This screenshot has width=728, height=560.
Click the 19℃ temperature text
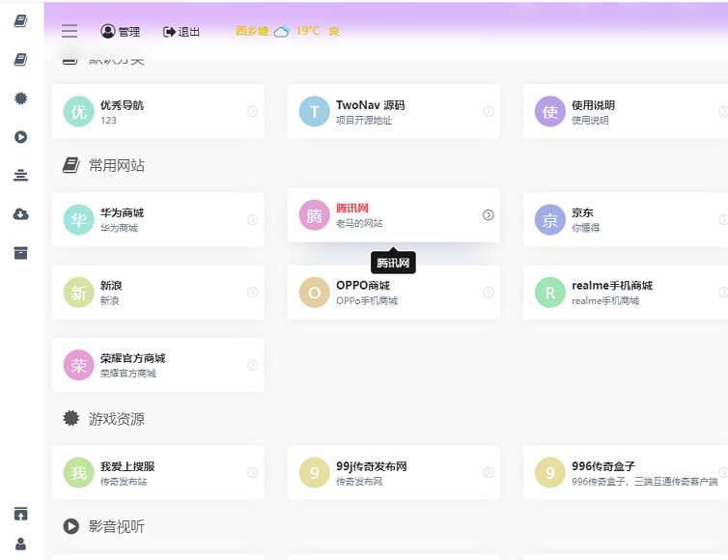click(x=308, y=31)
